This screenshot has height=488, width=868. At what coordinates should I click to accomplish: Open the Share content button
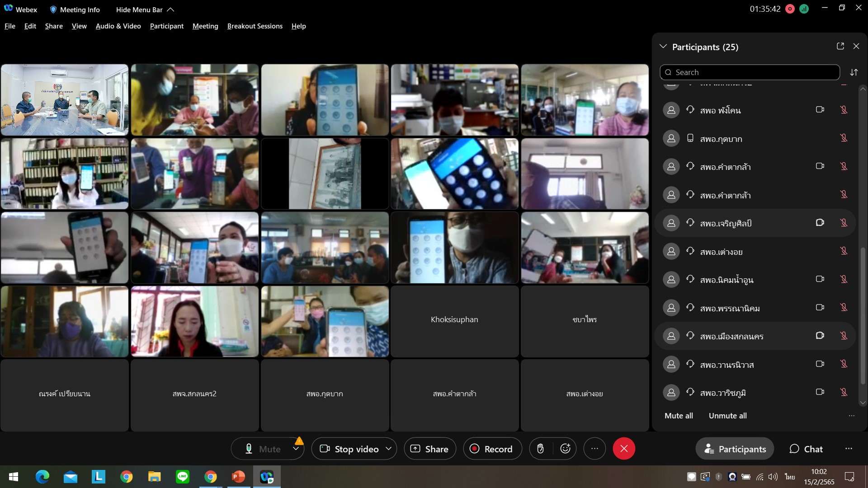coord(429,449)
